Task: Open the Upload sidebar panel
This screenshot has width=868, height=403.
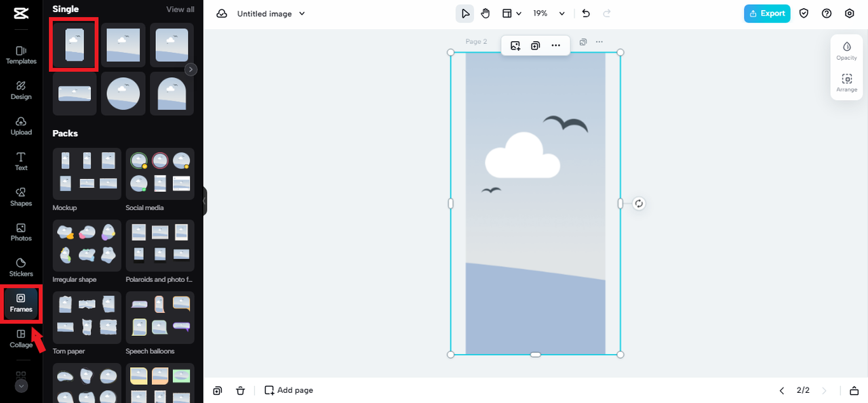Action: [x=21, y=126]
